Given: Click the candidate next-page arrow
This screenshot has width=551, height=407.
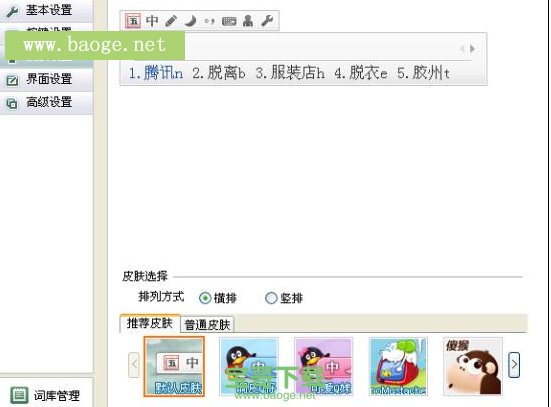Looking at the screenshot, I should point(472,49).
